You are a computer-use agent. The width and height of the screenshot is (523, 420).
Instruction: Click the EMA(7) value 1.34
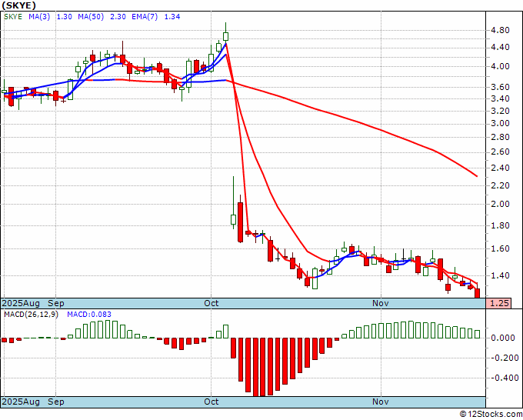click(x=172, y=17)
